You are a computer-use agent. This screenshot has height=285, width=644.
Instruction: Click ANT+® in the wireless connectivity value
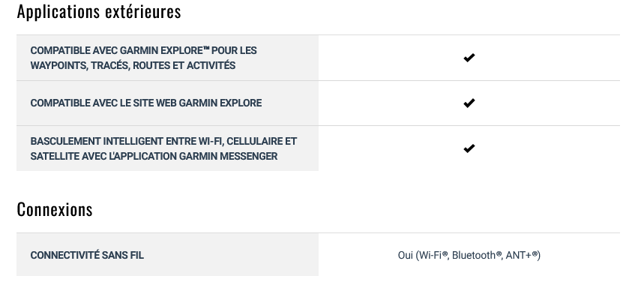(x=522, y=256)
